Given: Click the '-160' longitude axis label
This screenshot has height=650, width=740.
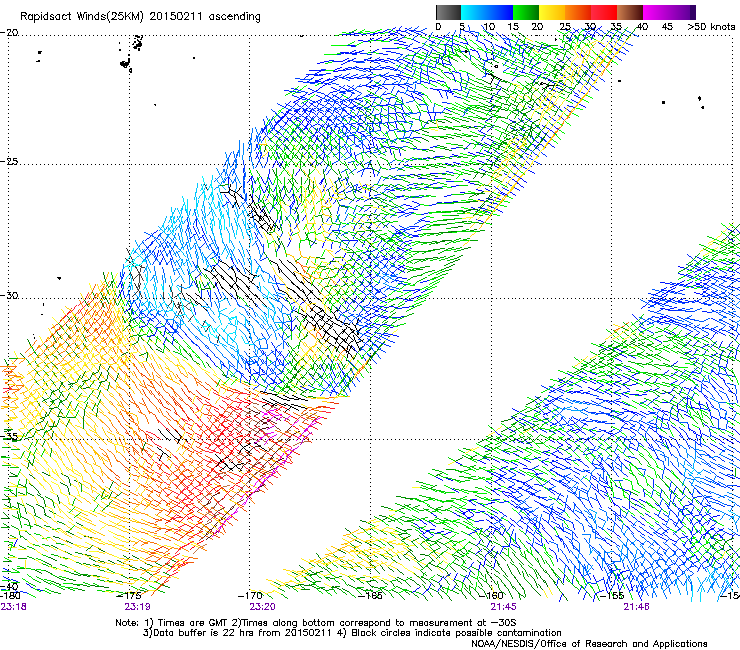Looking at the screenshot, I should pyautogui.click(x=491, y=596).
